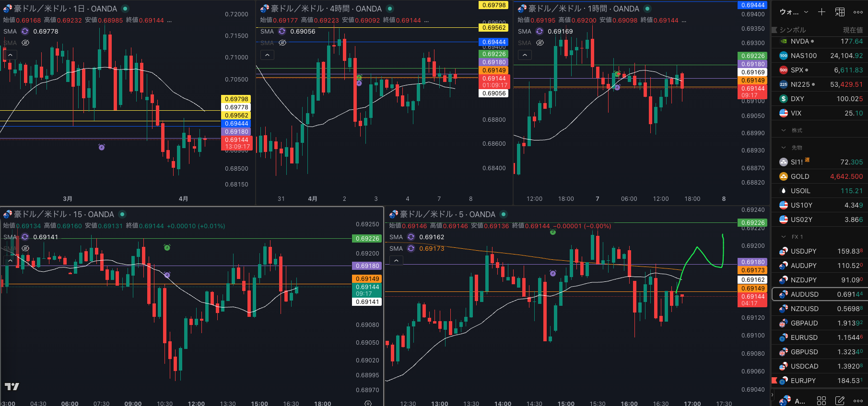Collapse indicator legend on 5-minute chart
The image size is (868, 406).
pyautogui.click(x=396, y=260)
